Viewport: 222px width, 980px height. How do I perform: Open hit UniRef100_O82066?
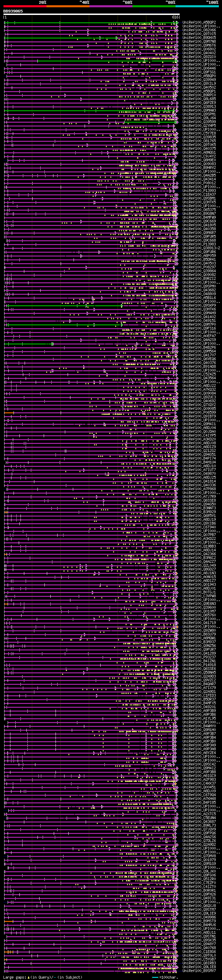tap(199, 30)
